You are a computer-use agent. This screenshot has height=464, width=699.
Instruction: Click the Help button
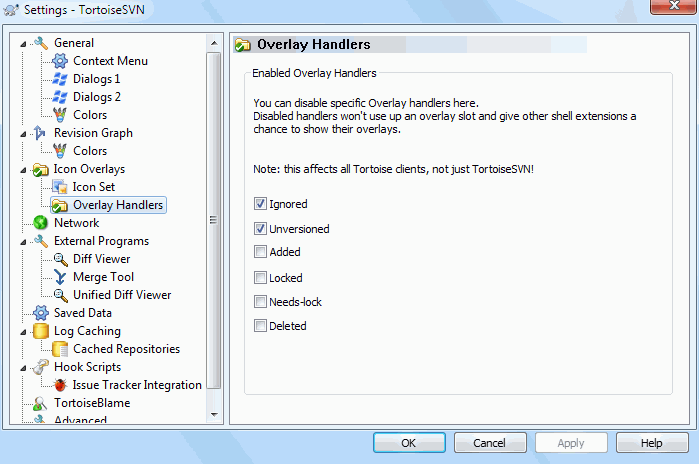click(652, 443)
